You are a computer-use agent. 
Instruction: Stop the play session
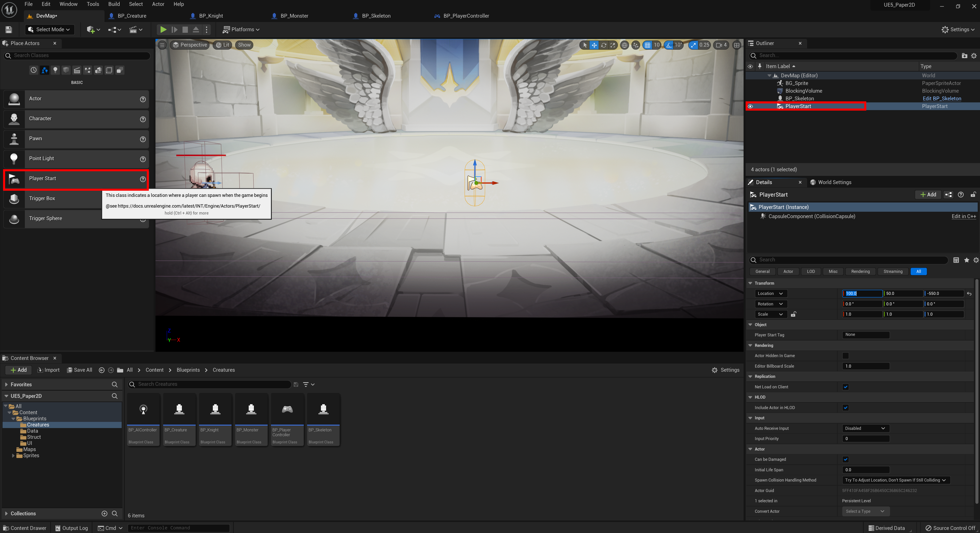pyautogui.click(x=185, y=29)
